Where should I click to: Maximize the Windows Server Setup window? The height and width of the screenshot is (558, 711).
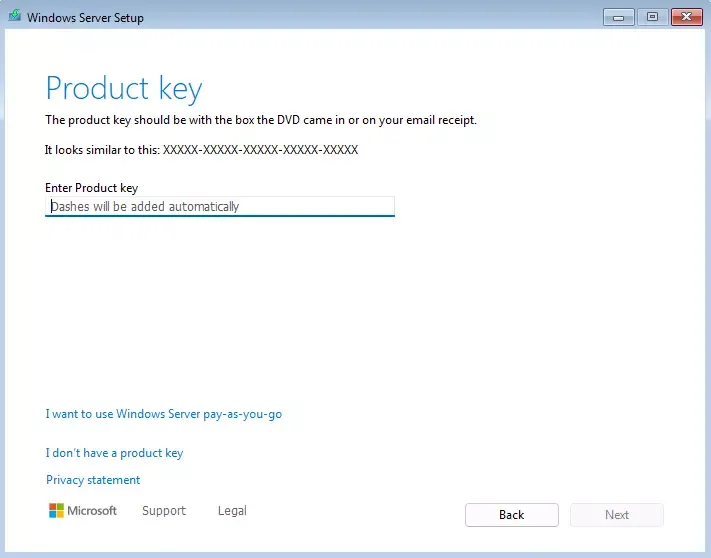pyautogui.click(x=653, y=17)
